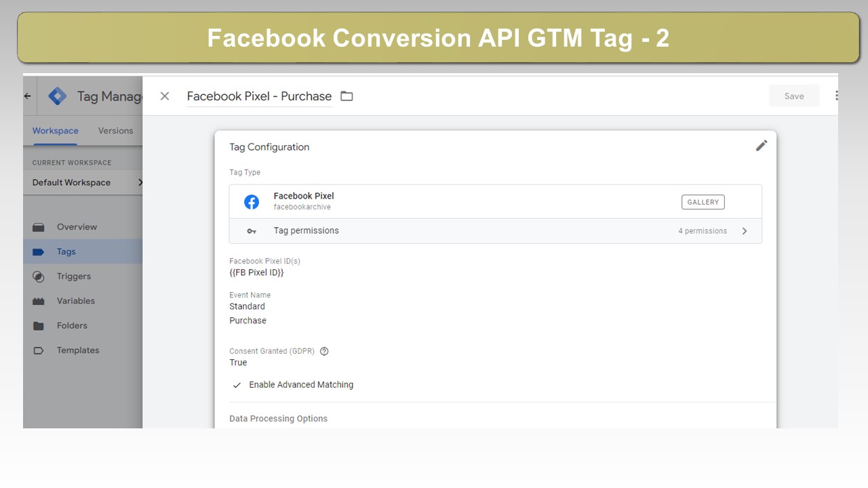Viewport: 868px width, 488px height.
Task: Click the pencil edit icon in Tag Configuration
Action: (x=762, y=146)
